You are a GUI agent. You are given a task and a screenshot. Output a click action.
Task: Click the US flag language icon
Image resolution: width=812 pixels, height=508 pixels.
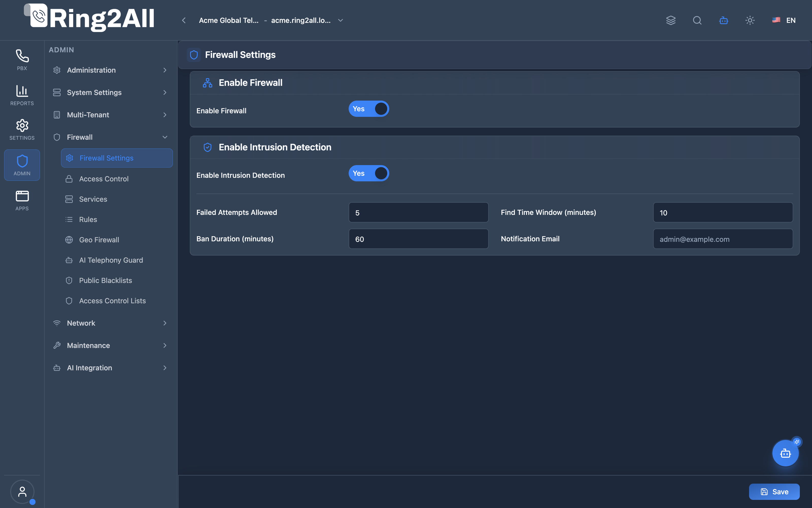tap(776, 20)
